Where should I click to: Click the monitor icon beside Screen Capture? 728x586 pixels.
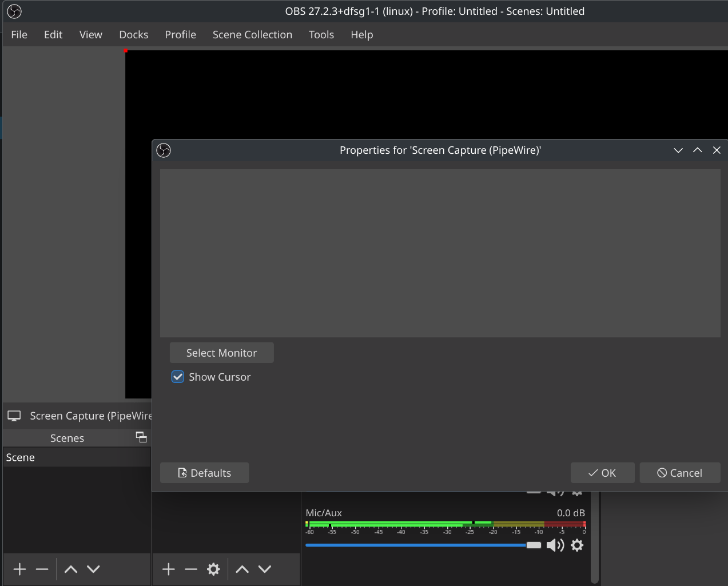(14, 416)
